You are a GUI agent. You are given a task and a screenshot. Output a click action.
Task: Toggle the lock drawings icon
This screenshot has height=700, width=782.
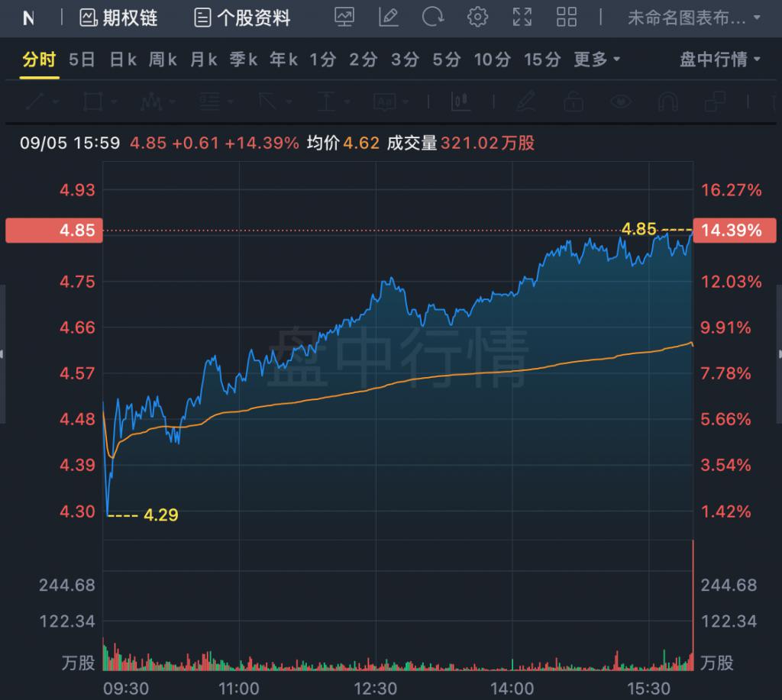point(572,101)
